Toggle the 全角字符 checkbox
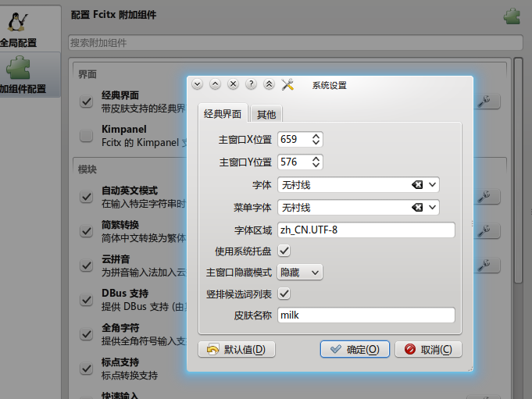The height and width of the screenshot is (399, 532). pos(86,334)
